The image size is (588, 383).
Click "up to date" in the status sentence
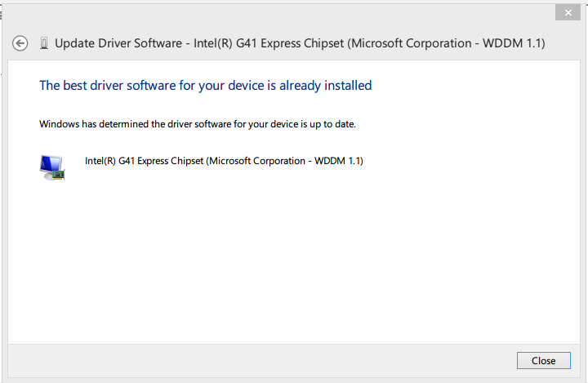pos(333,125)
